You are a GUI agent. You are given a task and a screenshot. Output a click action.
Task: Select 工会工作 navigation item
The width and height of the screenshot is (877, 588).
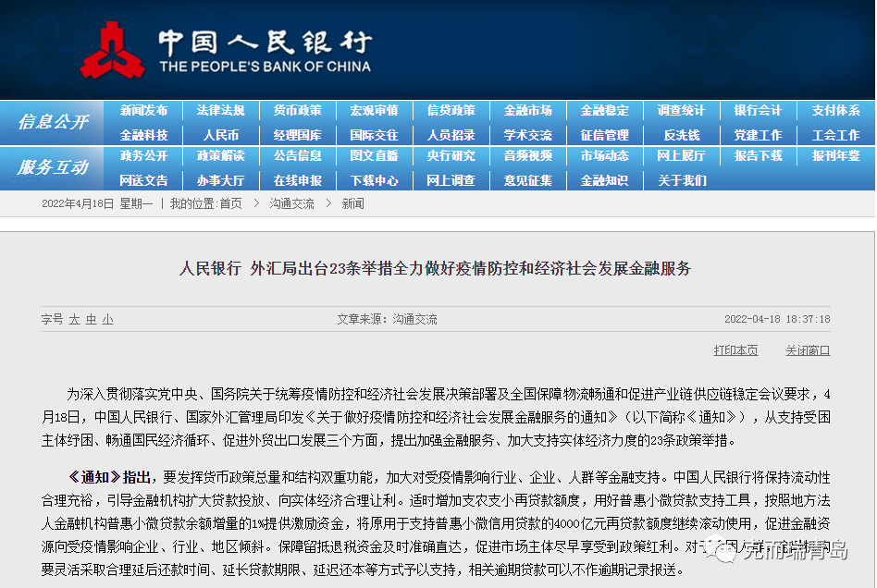835,135
